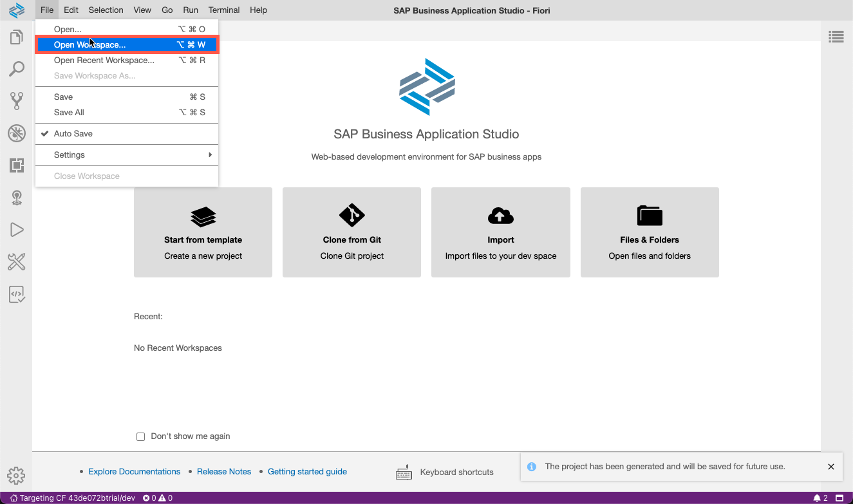Viewport: 853px width, 504px height.
Task: Select Save in the File menu
Action: click(127, 97)
